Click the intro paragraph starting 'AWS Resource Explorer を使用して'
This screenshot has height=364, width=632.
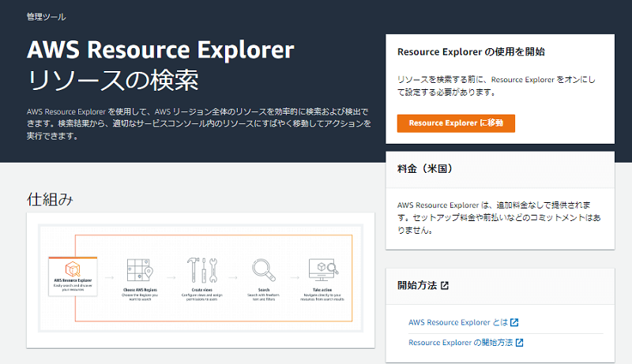coord(199,124)
